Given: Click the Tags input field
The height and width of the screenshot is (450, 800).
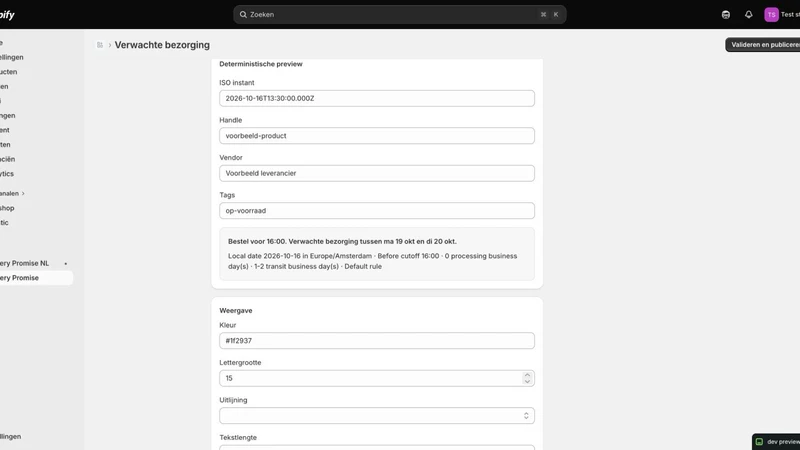Looking at the screenshot, I should pyautogui.click(x=377, y=211).
